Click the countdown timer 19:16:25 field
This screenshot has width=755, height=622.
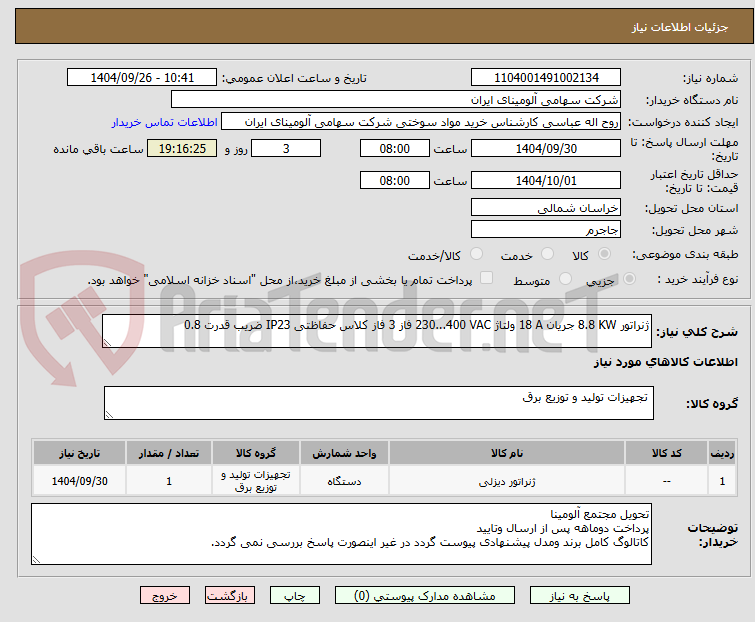[182, 148]
